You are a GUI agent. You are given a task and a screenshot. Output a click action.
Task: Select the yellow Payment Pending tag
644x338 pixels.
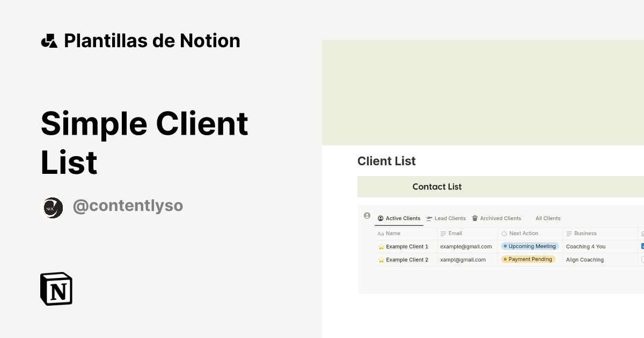coord(529,259)
